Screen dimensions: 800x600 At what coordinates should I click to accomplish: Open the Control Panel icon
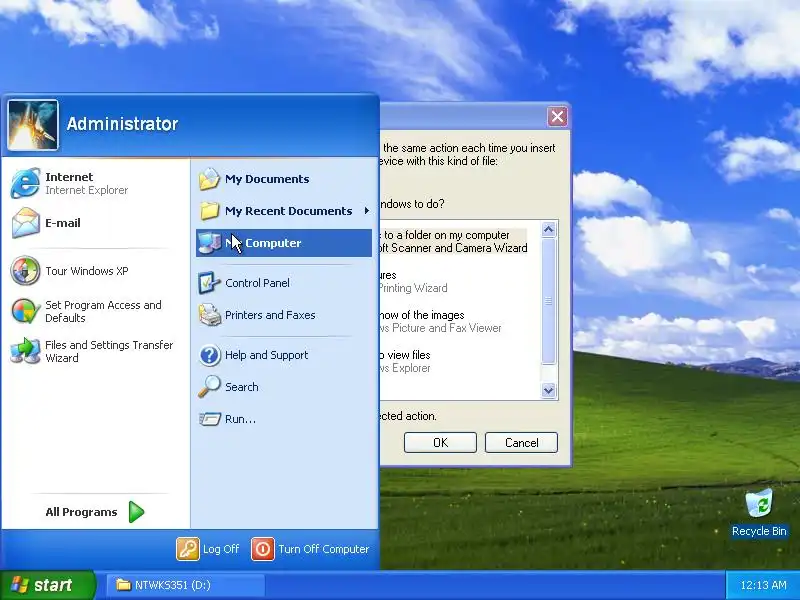[x=209, y=283]
